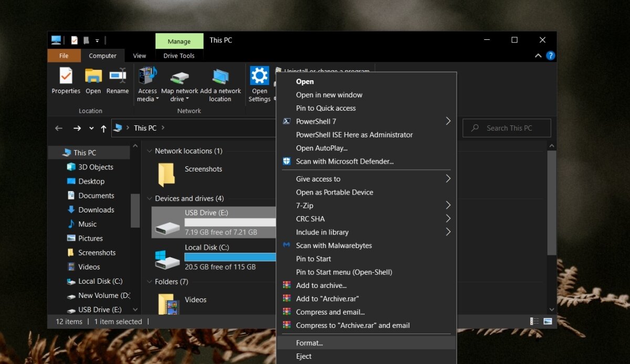This screenshot has height=364, width=630.
Task: Switch to details view via status bar icon
Action: [534, 321]
